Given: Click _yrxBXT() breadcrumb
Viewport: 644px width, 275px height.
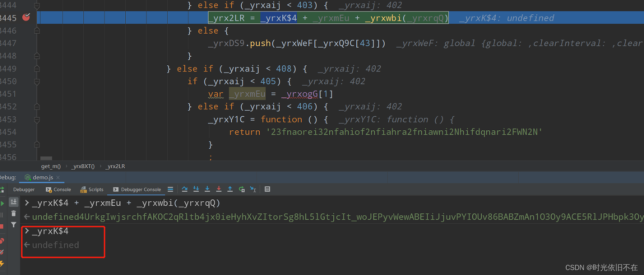Looking at the screenshot, I should [x=83, y=166].
